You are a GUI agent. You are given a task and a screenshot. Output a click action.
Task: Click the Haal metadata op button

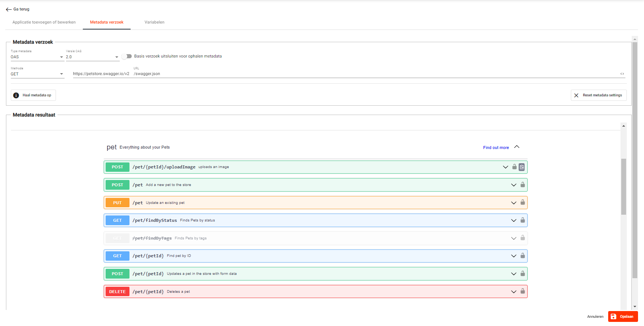pyautogui.click(x=33, y=95)
